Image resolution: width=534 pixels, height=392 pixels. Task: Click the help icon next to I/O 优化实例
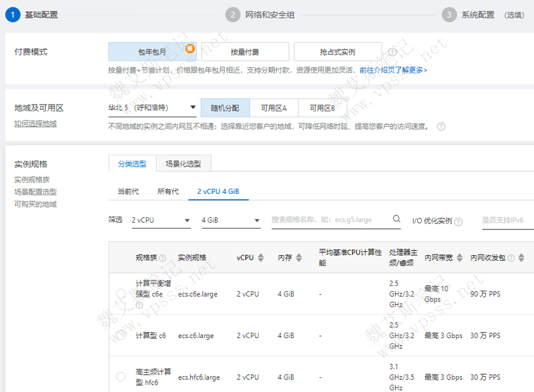(x=459, y=222)
